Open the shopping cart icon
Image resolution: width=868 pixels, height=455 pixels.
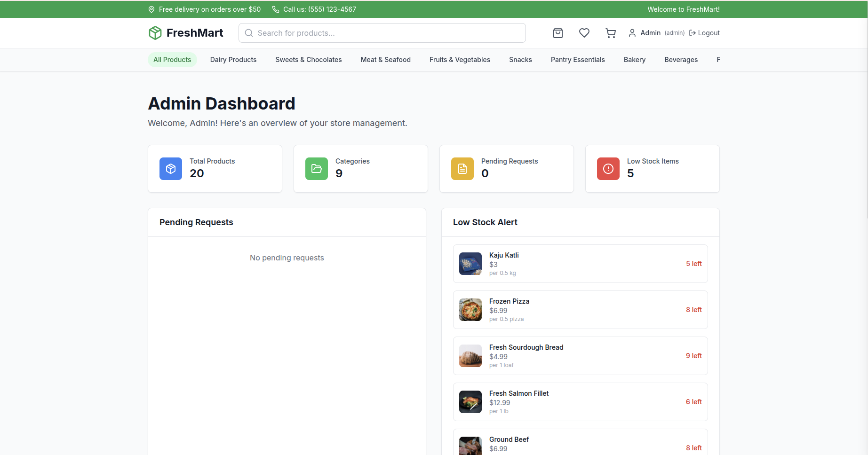click(611, 33)
